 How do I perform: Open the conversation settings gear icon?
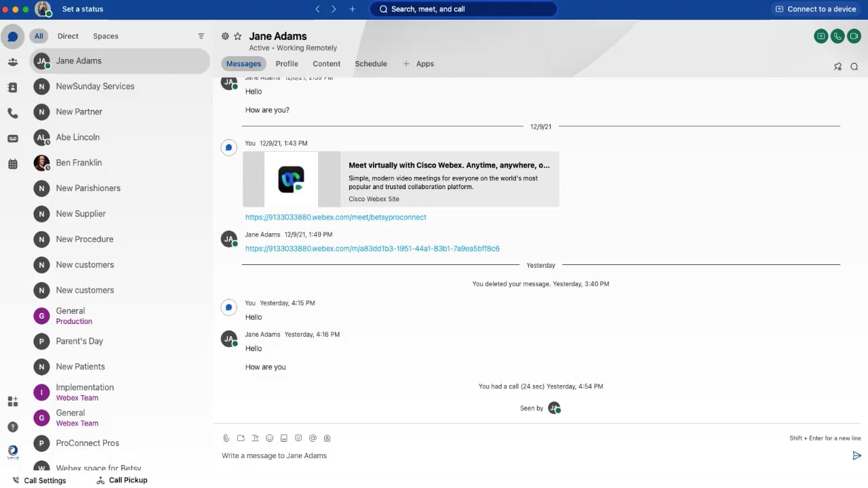[x=225, y=36]
